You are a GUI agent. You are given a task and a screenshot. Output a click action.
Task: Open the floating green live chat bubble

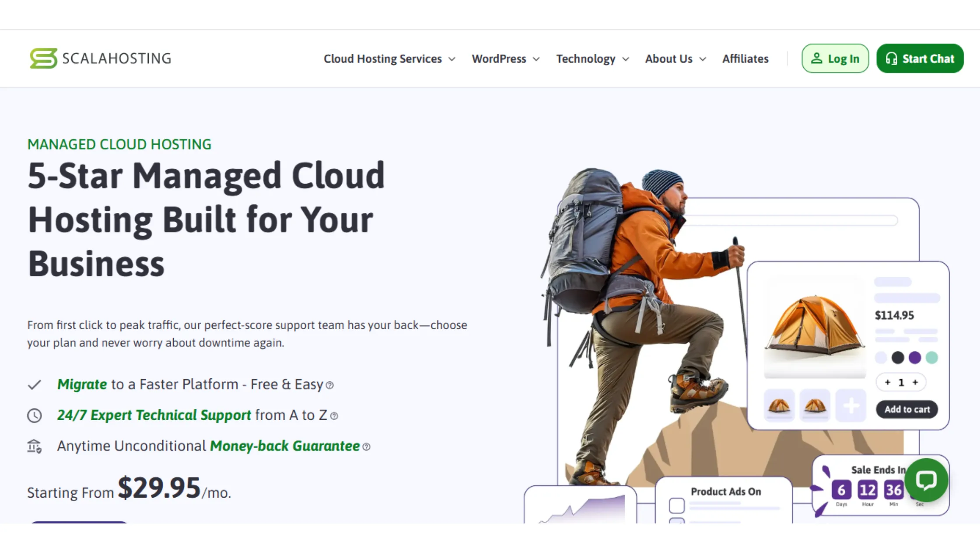click(926, 480)
